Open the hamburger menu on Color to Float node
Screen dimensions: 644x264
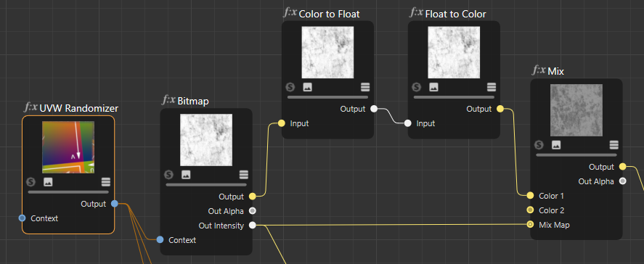click(x=365, y=86)
